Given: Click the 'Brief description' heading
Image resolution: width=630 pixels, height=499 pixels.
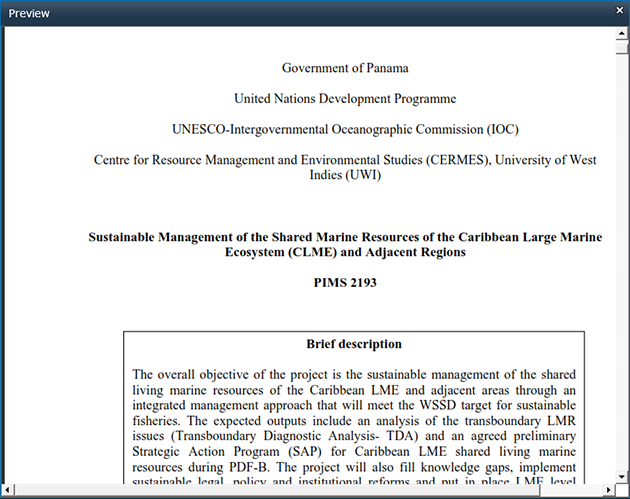Looking at the screenshot, I should [x=354, y=344].
